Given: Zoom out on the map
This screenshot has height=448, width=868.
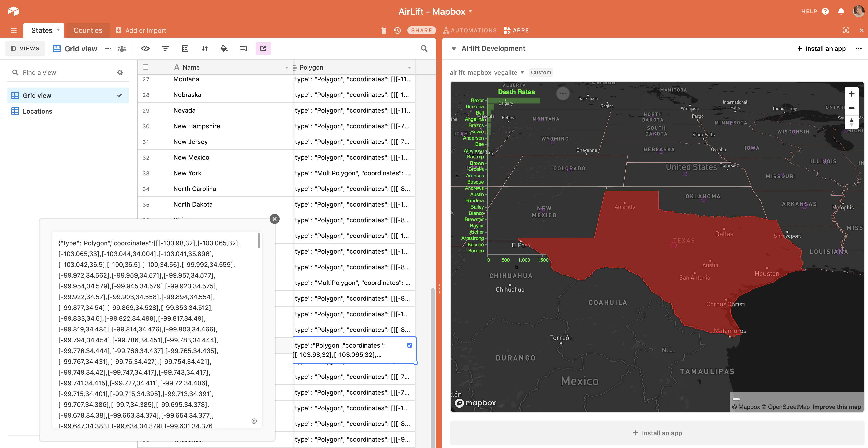Looking at the screenshot, I should point(851,108).
